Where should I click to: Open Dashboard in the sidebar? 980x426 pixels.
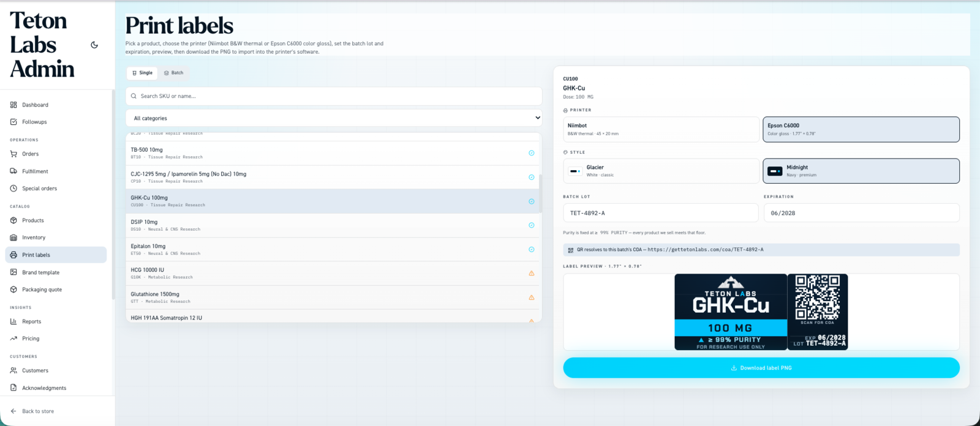pyautogui.click(x=56, y=105)
